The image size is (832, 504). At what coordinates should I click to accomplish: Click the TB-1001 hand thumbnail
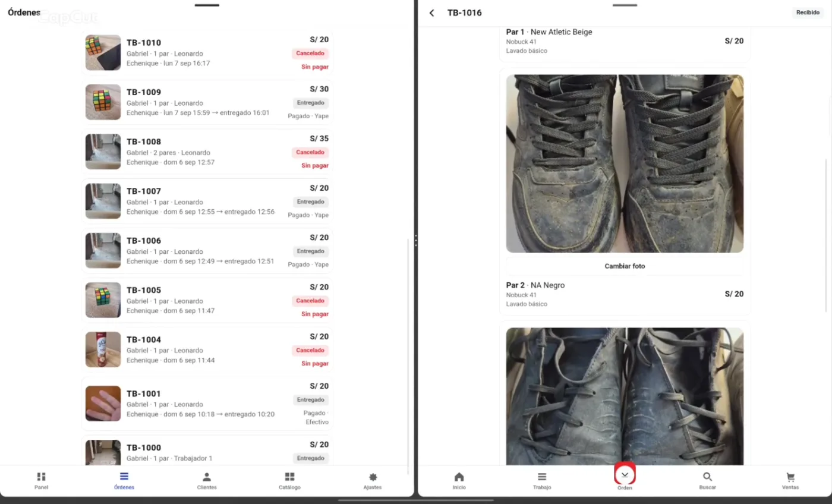[x=103, y=404]
